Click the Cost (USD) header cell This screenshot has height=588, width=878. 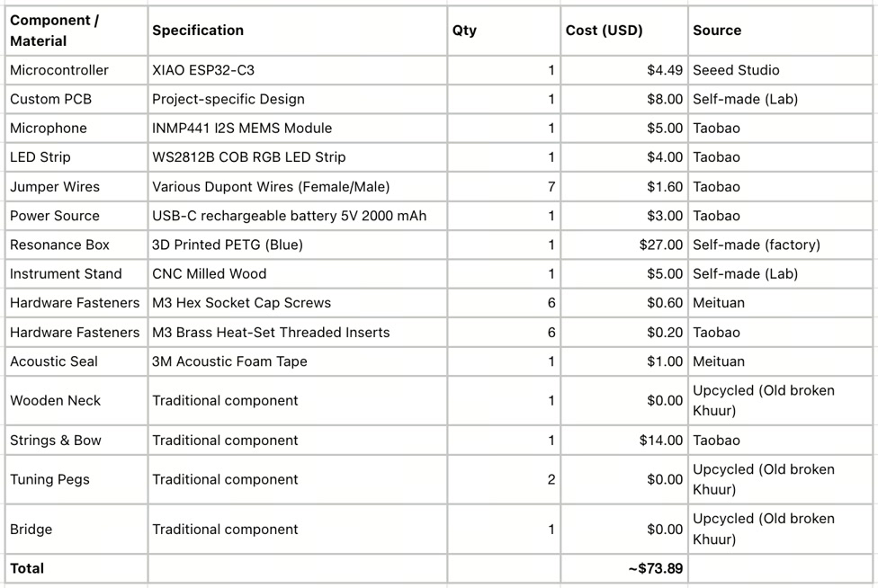[x=624, y=31]
